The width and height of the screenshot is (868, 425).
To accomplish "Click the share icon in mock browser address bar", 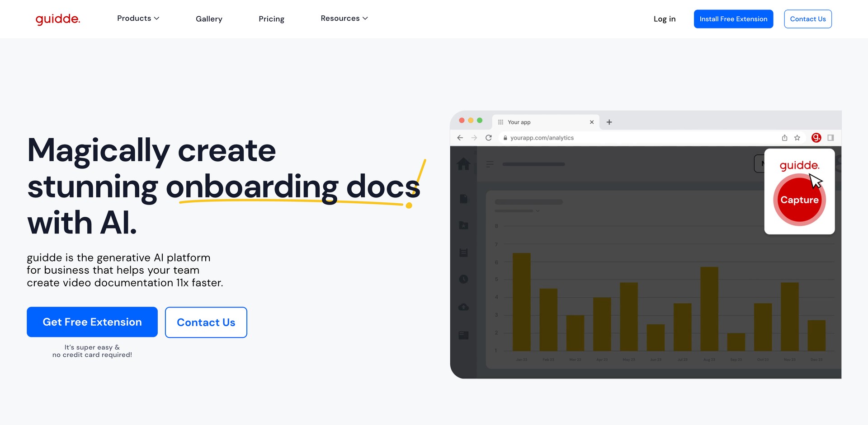I will tap(784, 138).
